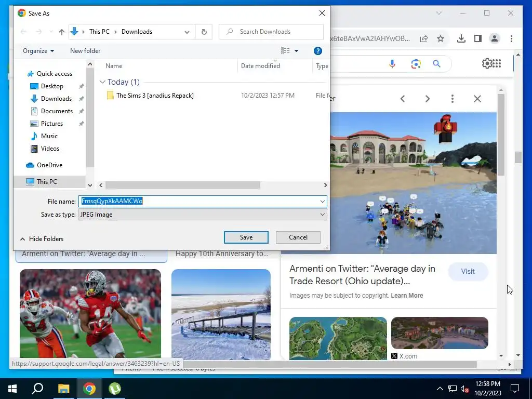The width and height of the screenshot is (532, 399).
Task: Open X.com related image thumbnail
Action: click(440, 333)
